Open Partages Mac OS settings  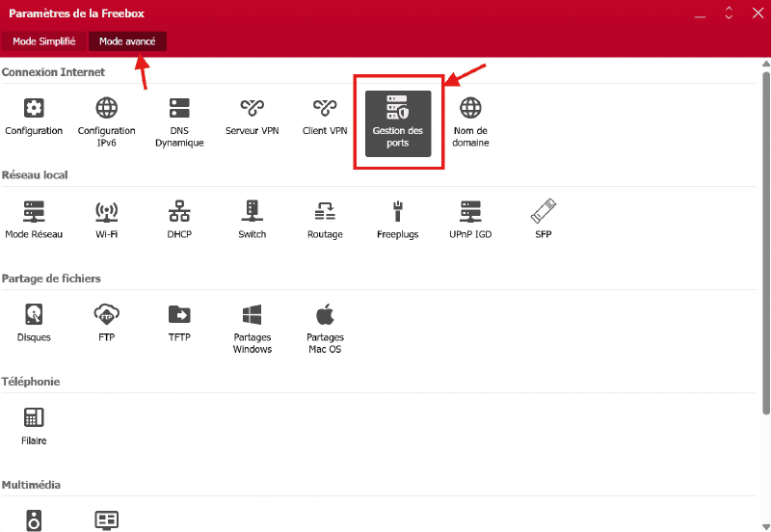point(325,329)
